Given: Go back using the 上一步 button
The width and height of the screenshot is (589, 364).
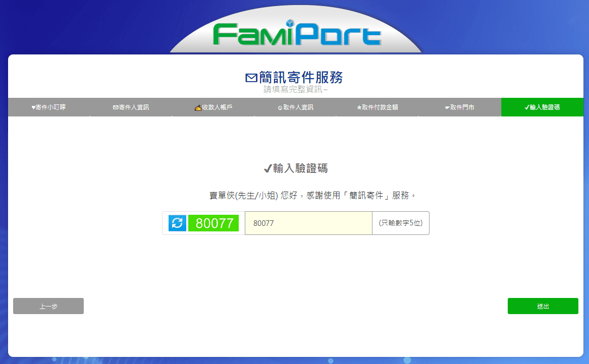Looking at the screenshot, I should [48, 306].
